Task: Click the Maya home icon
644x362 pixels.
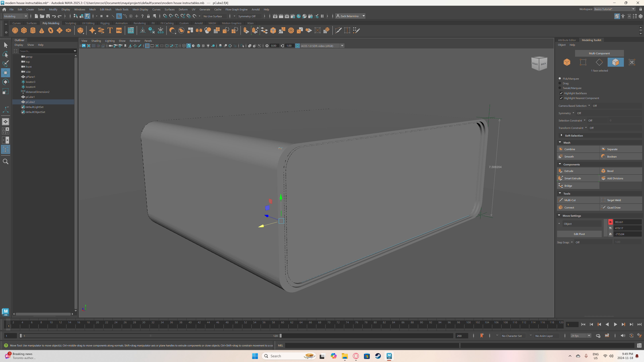Action: tap(4, 10)
